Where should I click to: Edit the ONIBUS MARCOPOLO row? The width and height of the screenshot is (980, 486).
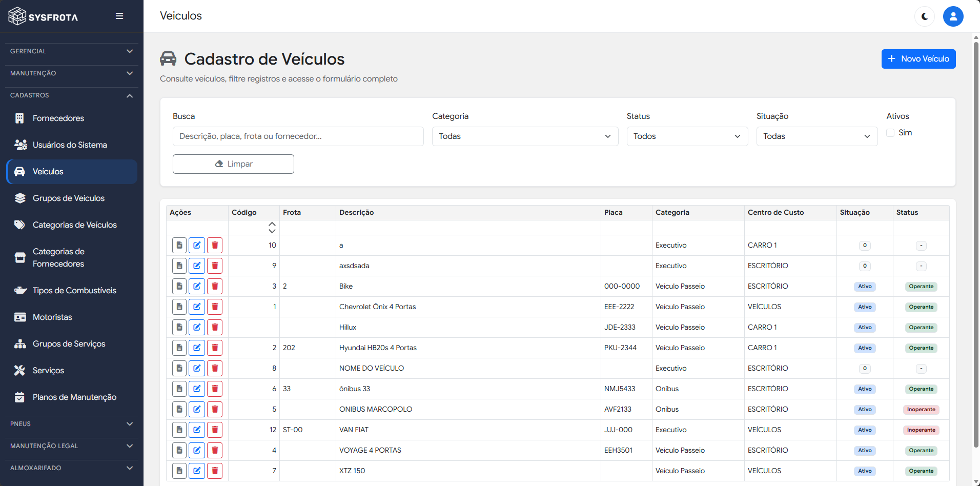pyautogui.click(x=197, y=410)
